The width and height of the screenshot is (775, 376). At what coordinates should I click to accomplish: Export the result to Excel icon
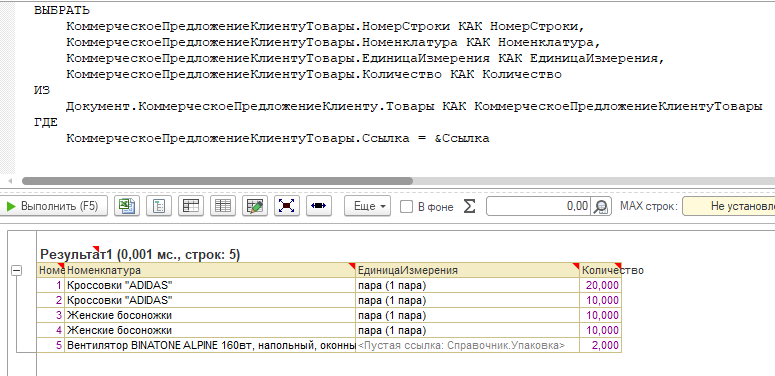coord(127,206)
